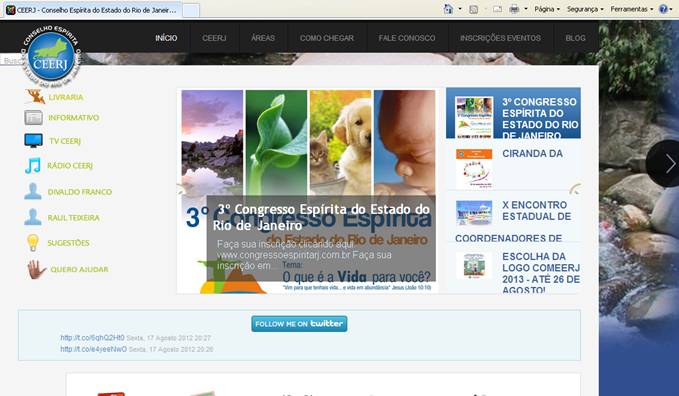This screenshot has width=679, height=396.
Task: Select Inscrições Eventos in navigation bar
Action: (500, 38)
